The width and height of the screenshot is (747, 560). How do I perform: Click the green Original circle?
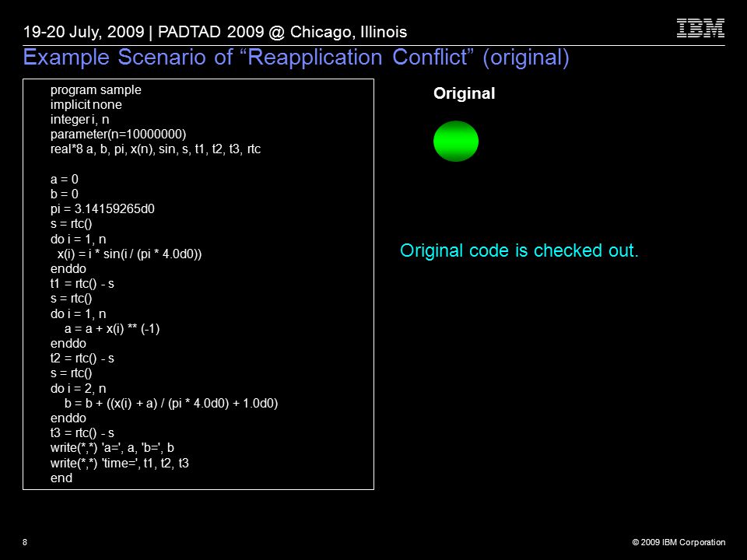click(x=456, y=142)
